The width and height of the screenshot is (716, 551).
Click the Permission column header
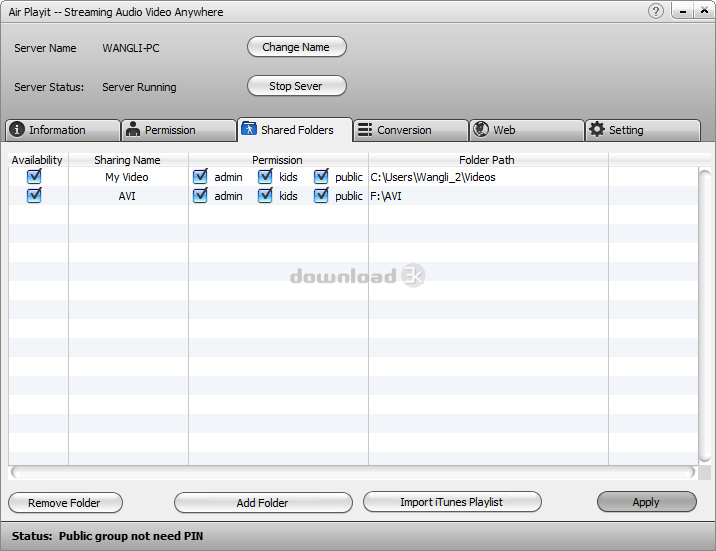coord(278,160)
